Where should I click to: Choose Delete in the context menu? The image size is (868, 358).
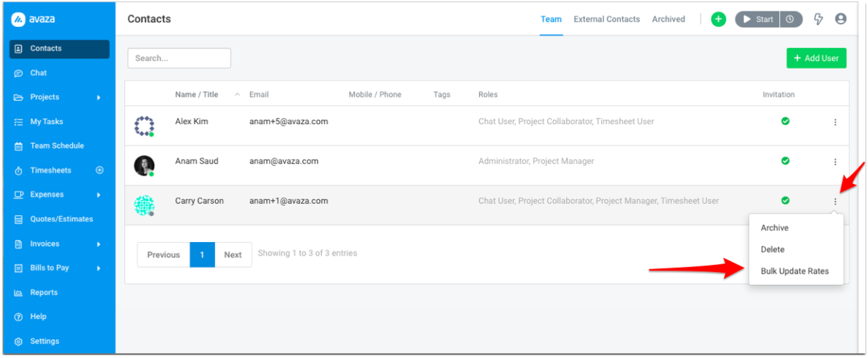tap(772, 250)
